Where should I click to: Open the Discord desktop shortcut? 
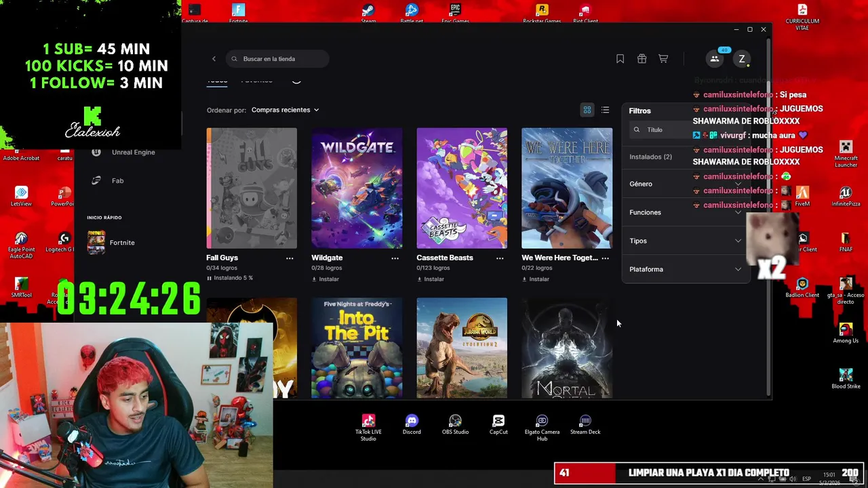point(412,424)
